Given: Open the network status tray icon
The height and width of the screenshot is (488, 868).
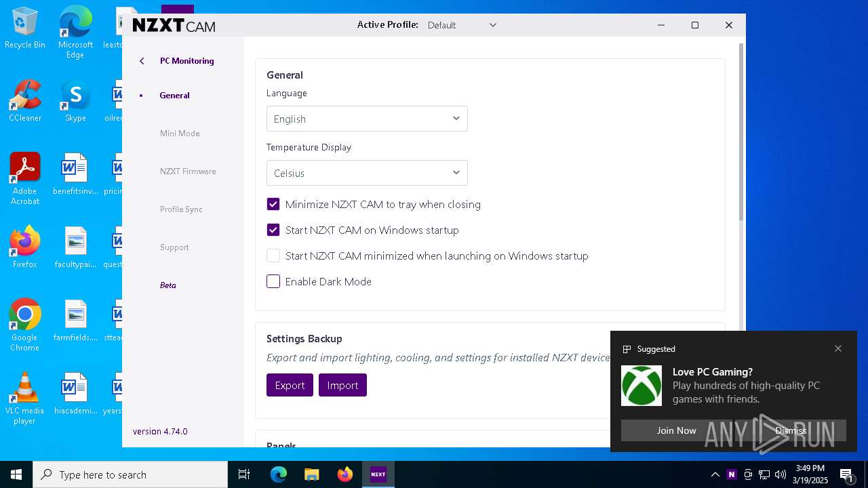Looking at the screenshot, I should point(764,474).
